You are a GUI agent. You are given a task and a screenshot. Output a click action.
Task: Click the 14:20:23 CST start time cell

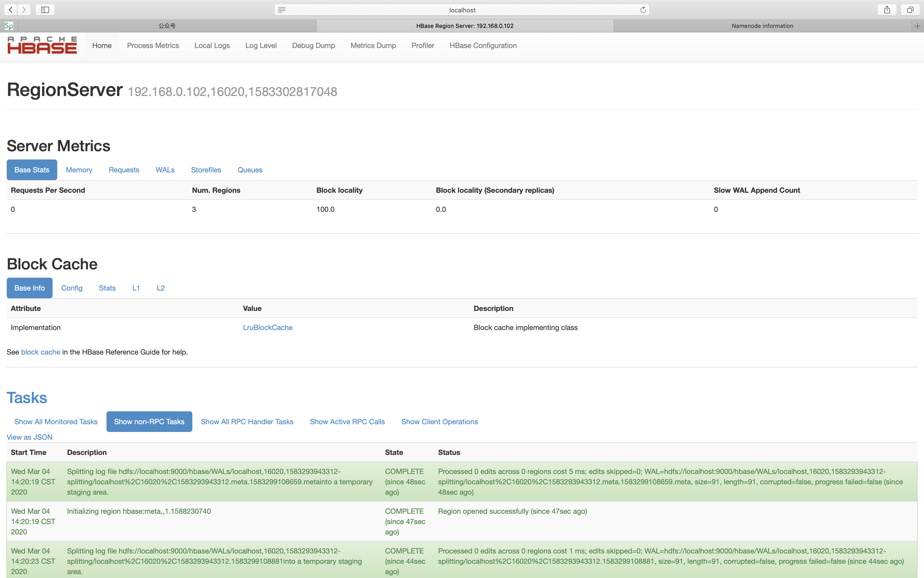33,561
